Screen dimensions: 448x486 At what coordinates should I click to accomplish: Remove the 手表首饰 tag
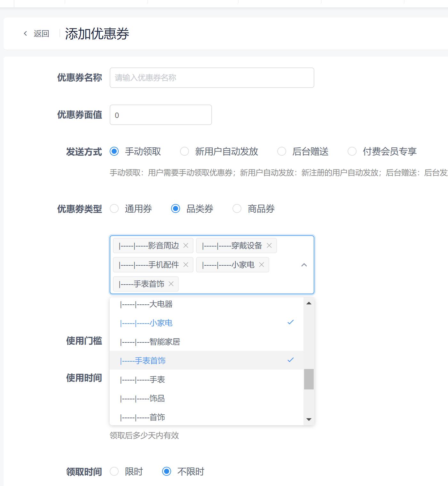[x=171, y=284]
